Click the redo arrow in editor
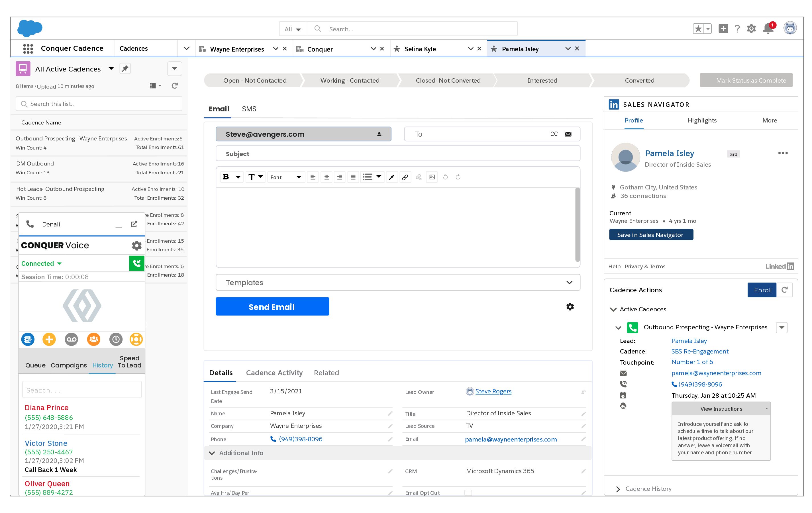The image size is (812, 513). (x=458, y=177)
